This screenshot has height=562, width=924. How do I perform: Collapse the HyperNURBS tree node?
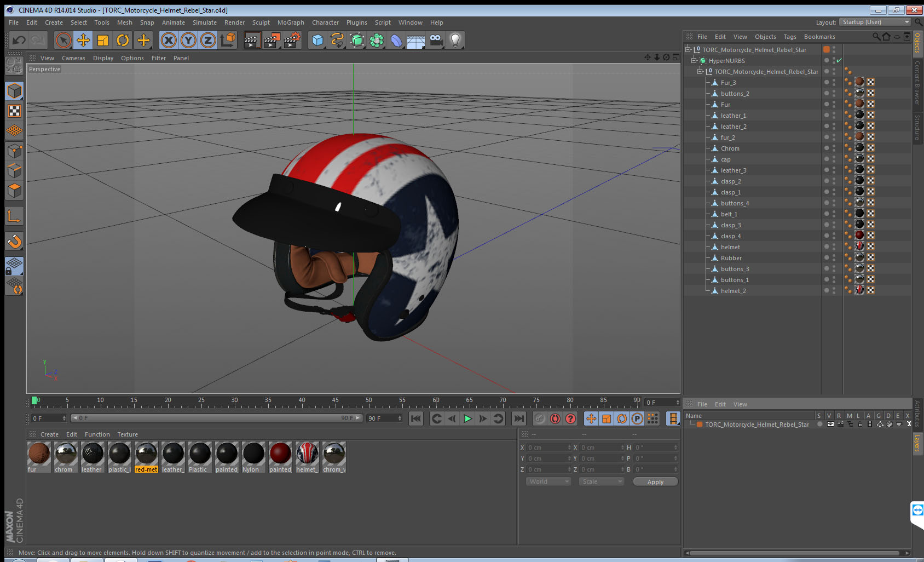click(x=694, y=61)
